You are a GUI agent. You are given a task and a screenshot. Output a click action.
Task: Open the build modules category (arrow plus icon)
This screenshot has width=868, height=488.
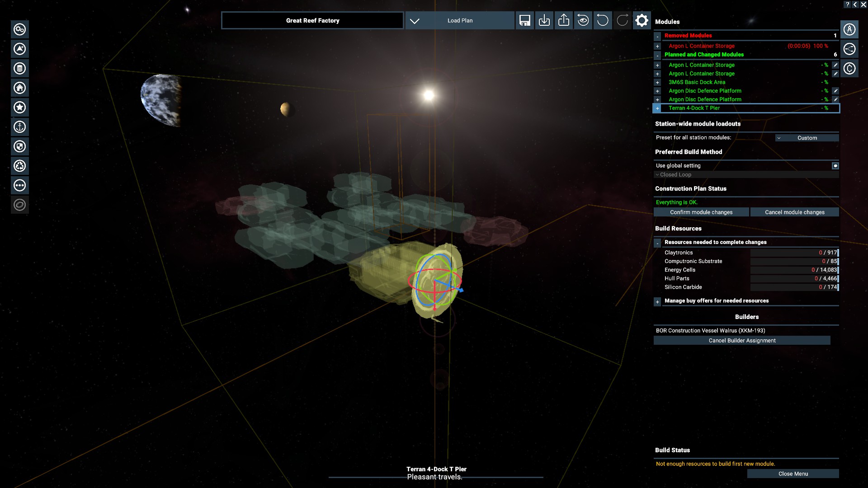tap(19, 49)
